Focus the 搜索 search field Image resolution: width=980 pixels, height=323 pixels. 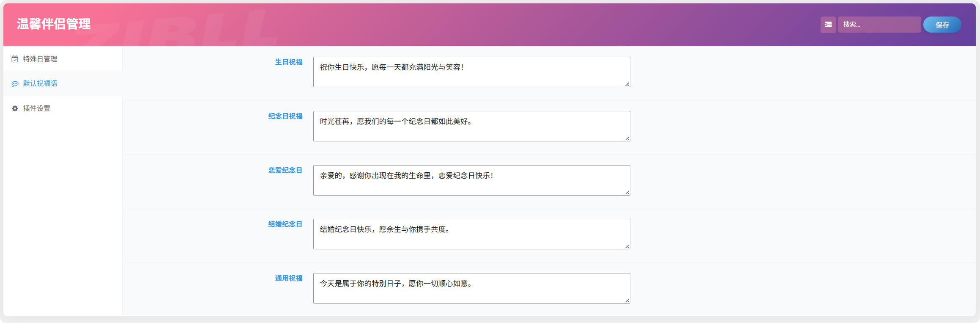(879, 25)
